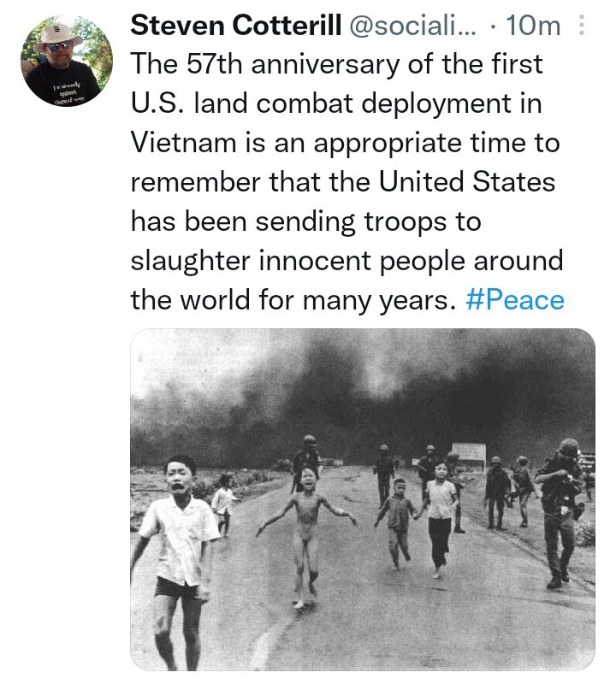616x690 pixels.
Task: Click Steven Cotterill's profile avatar
Action: tap(66, 61)
